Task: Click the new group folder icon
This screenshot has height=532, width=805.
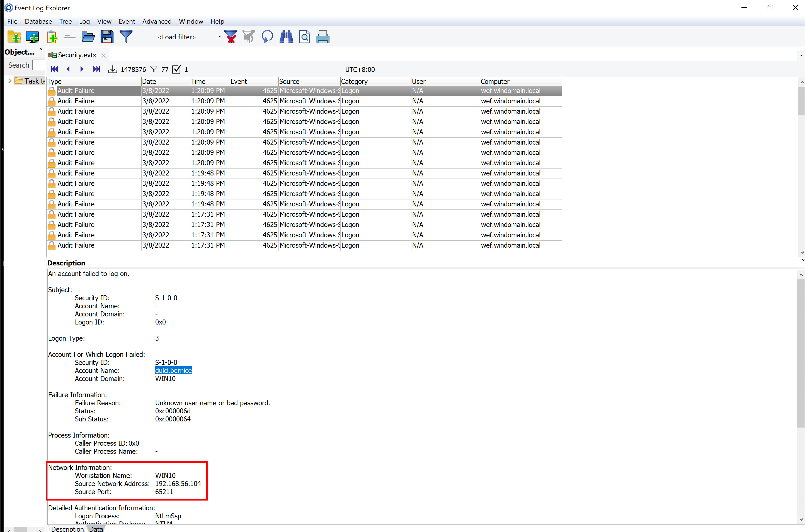Action: [x=14, y=37]
